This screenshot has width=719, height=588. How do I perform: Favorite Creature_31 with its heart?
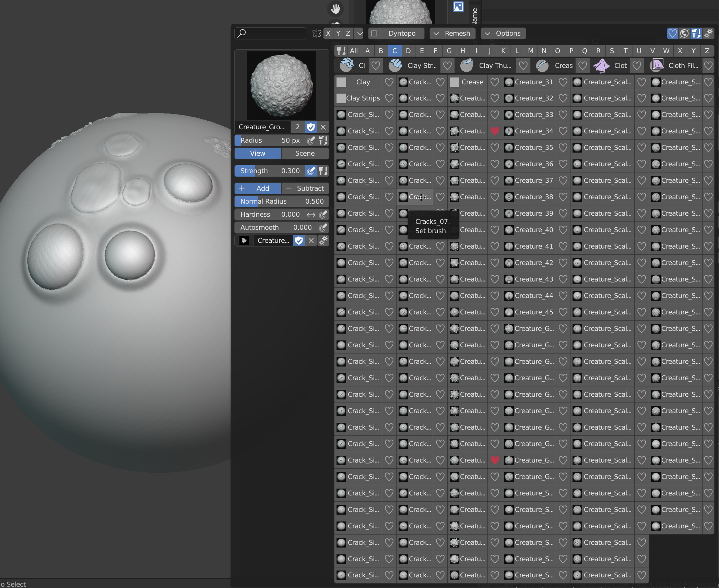point(563,82)
